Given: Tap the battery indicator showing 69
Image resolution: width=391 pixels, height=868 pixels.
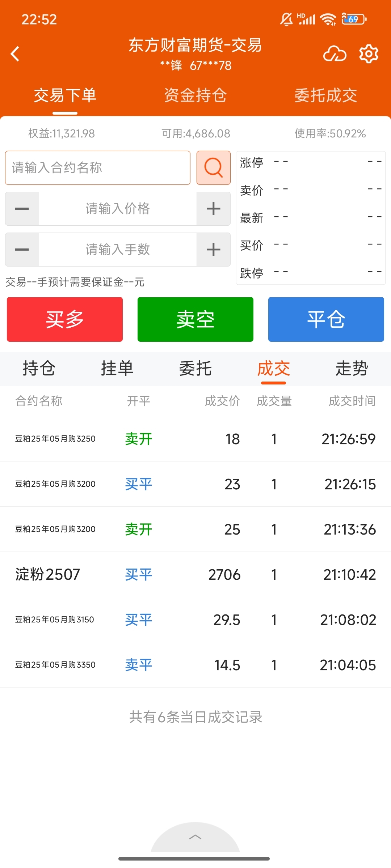Looking at the screenshot, I should (x=354, y=19).
